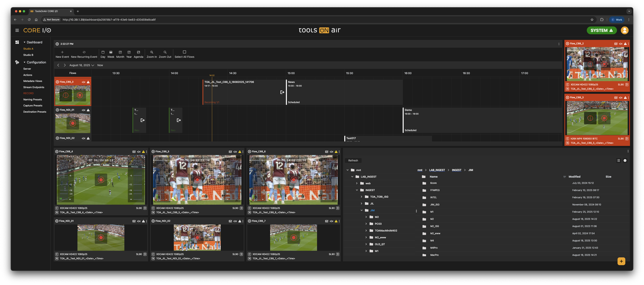Image resolution: width=644 pixels, height=285 pixels.
Task: Open Studio B dashboard
Action: pos(28,55)
